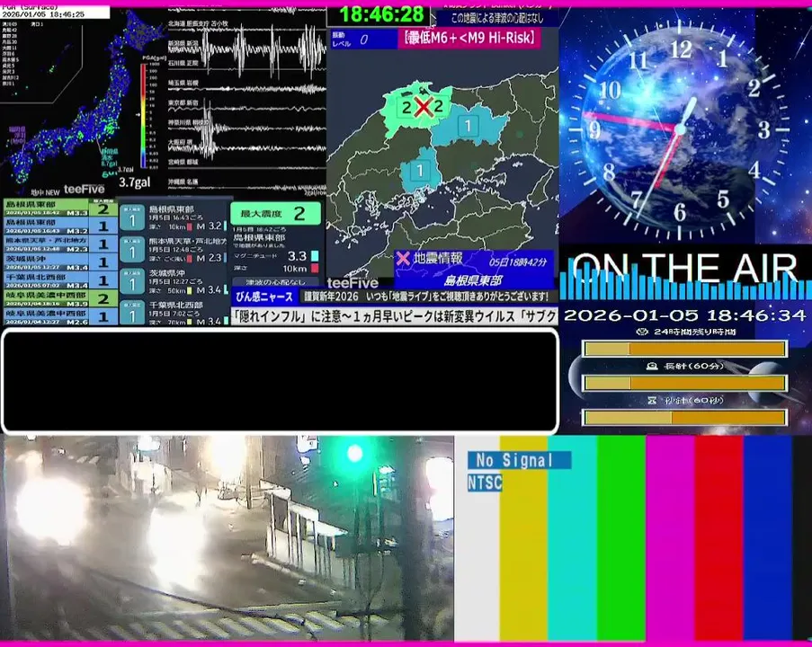Click the cyan square beside magnitude 3.3
Screen dimensions: 812x647
[315, 256]
